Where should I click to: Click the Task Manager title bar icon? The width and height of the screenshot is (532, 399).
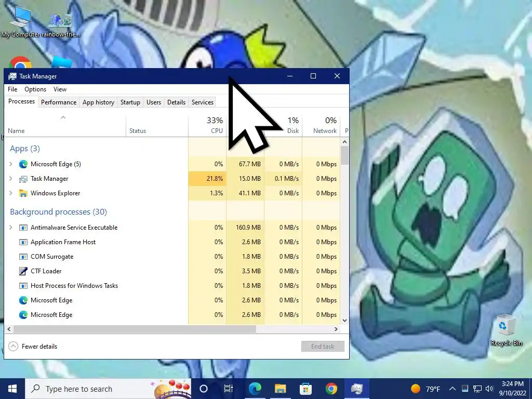[12, 76]
